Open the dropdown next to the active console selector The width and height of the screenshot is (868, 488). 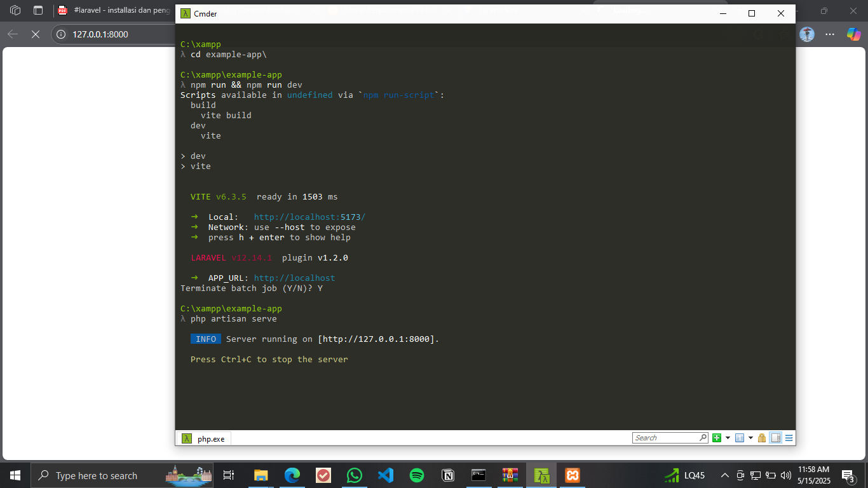[750, 437]
